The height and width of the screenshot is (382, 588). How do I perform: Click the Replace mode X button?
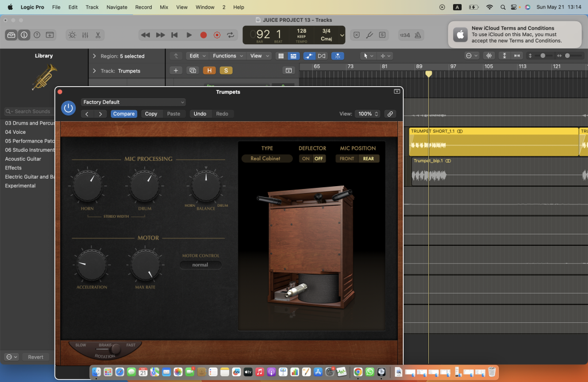(357, 35)
